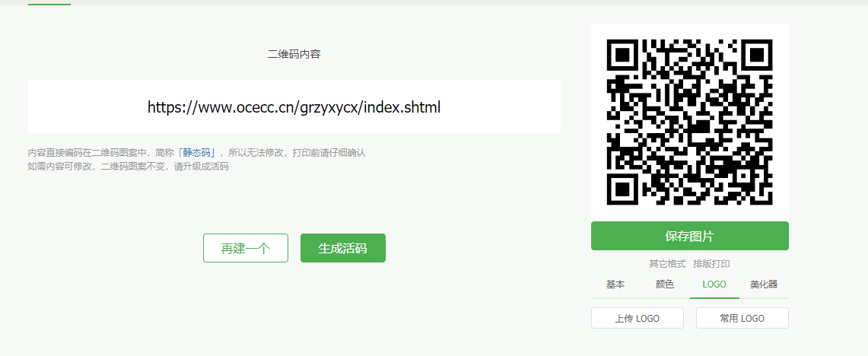Screen dimensions: 868x356
Task: Open the 常用 LOGO presets button
Action: [x=742, y=319]
